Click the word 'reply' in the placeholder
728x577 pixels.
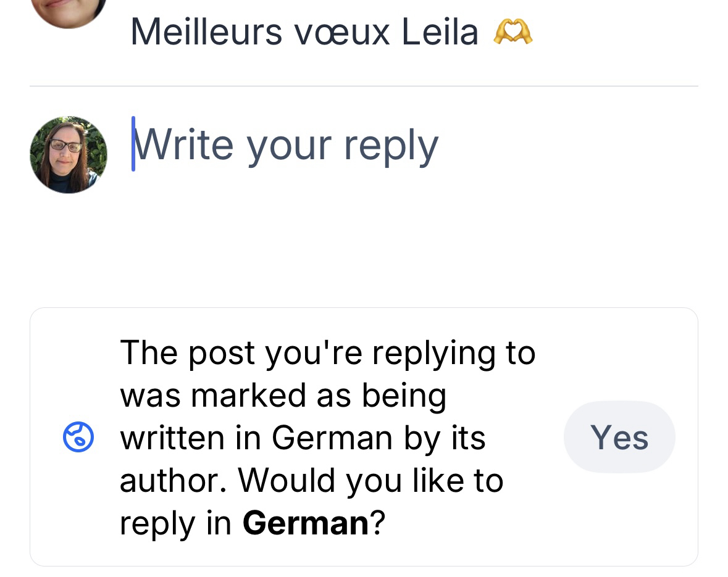390,146
